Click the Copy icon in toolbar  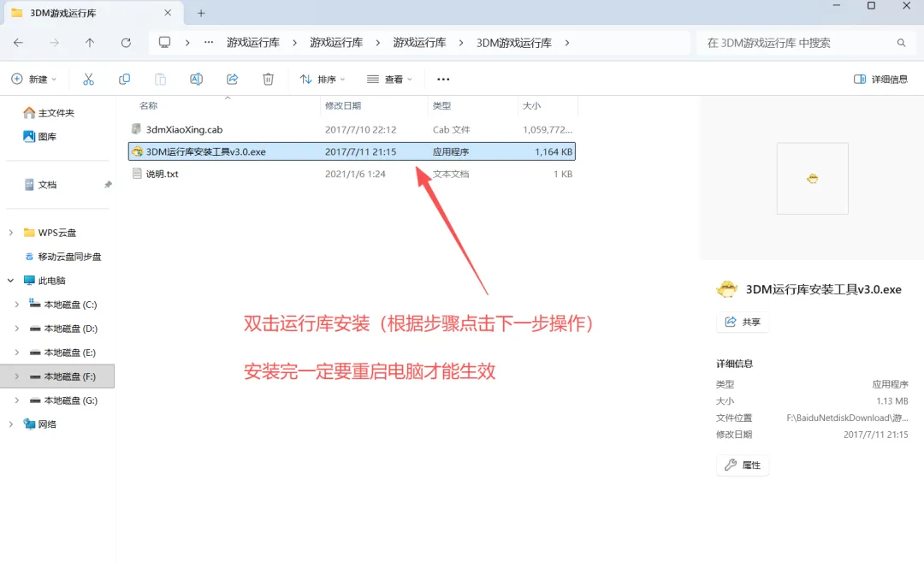[x=124, y=79]
